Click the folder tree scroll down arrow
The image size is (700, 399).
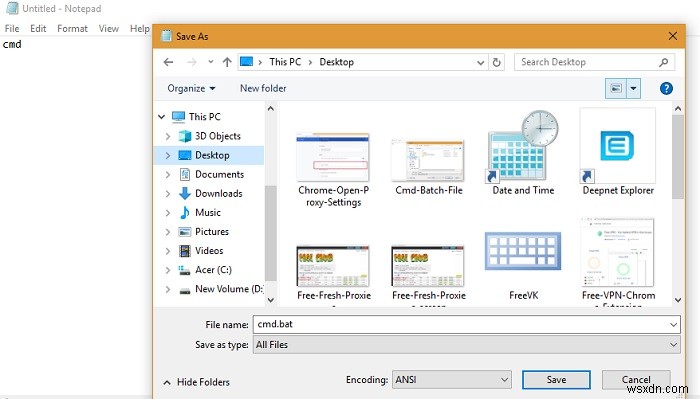[x=271, y=300]
